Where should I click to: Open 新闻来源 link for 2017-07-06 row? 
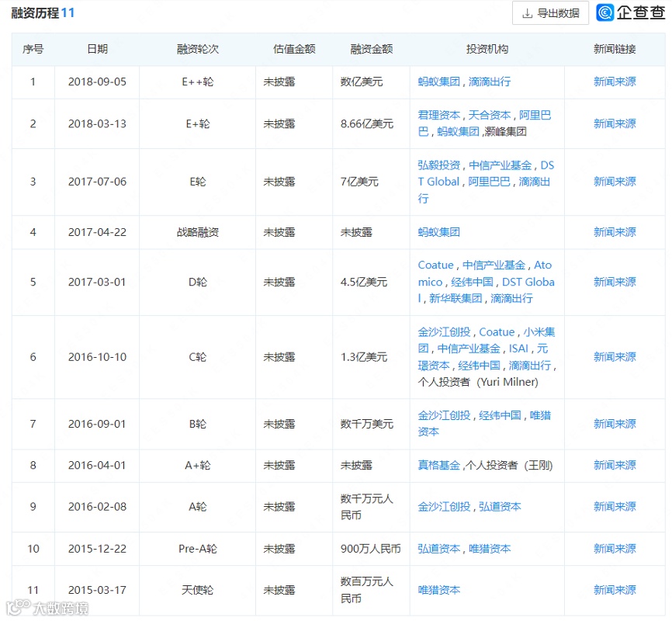coord(615,182)
